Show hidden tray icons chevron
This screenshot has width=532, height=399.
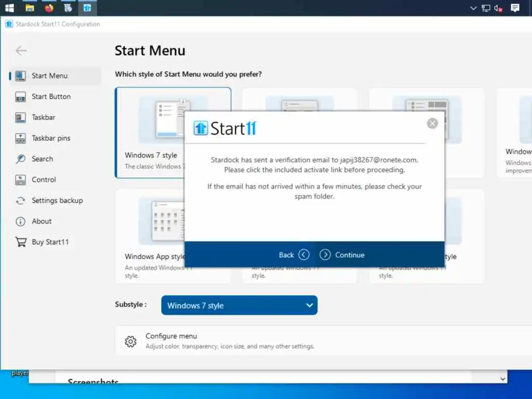[473, 8]
